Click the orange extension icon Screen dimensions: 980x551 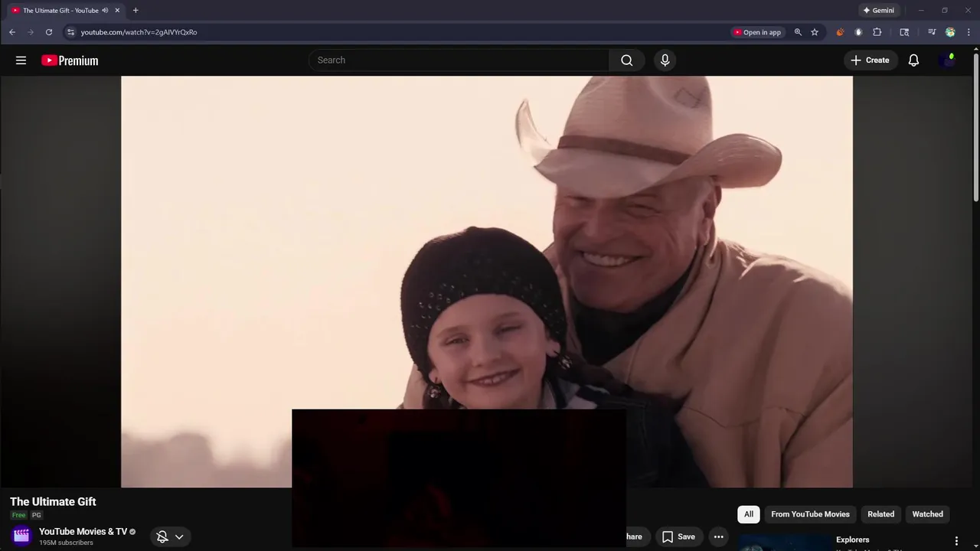[x=840, y=32]
